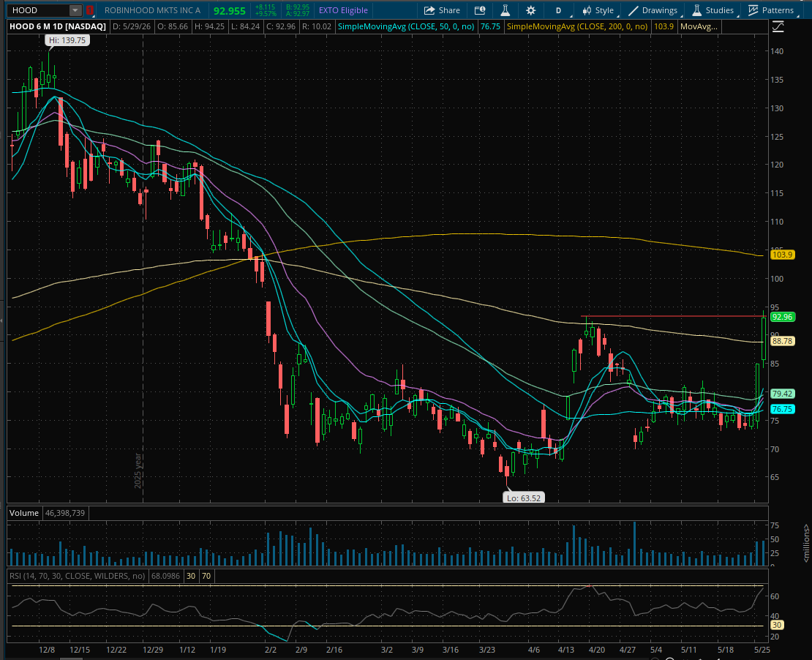Click the Volume study label
The width and height of the screenshot is (812, 660).
[x=24, y=513]
